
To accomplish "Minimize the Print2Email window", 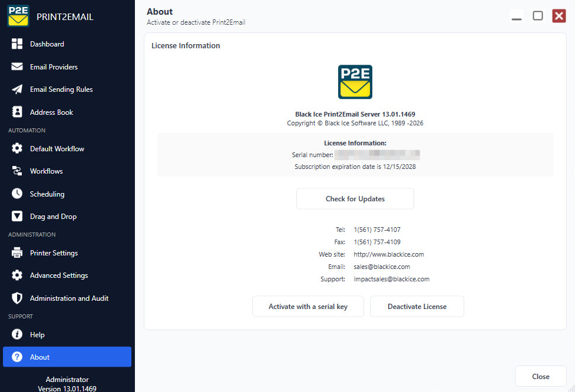I will 516,16.
